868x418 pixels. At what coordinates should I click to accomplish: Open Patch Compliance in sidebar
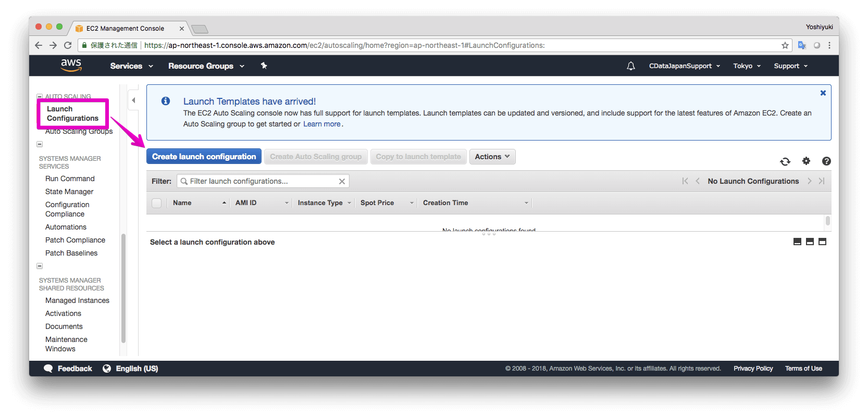(x=75, y=240)
